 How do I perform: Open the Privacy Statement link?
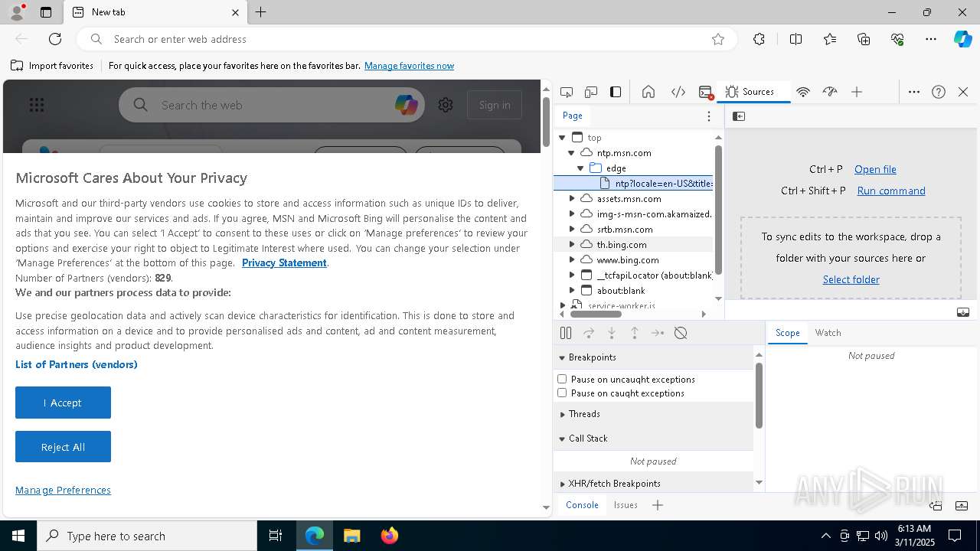click(284, 262)
